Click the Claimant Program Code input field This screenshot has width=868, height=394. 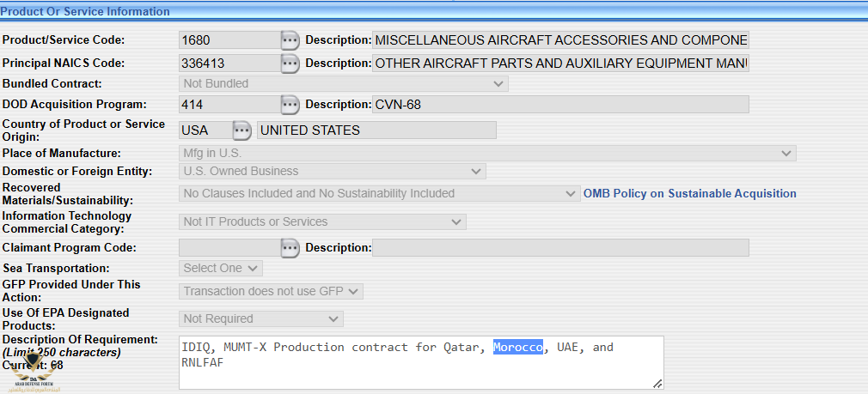coord(229,248)
